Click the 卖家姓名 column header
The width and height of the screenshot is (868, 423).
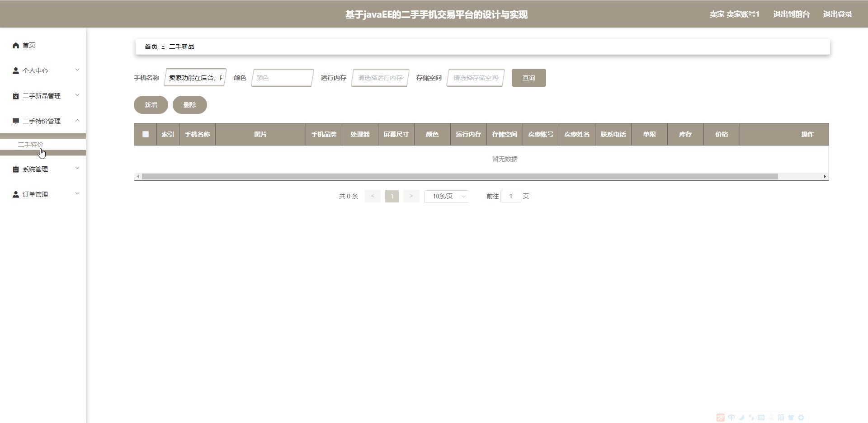[577, 134]
